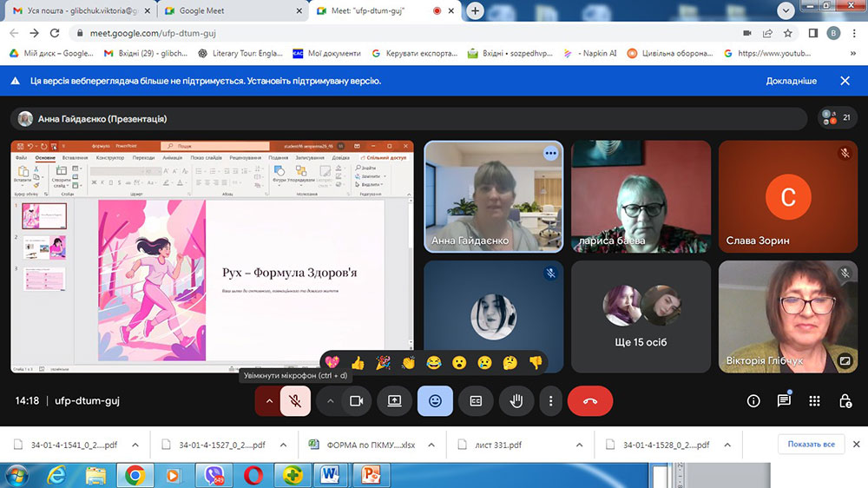This screenshot has width=868, height=488.
Task: Toggle the emoji reactions bar
Action: pyautogui.click(x=435, y=401)
